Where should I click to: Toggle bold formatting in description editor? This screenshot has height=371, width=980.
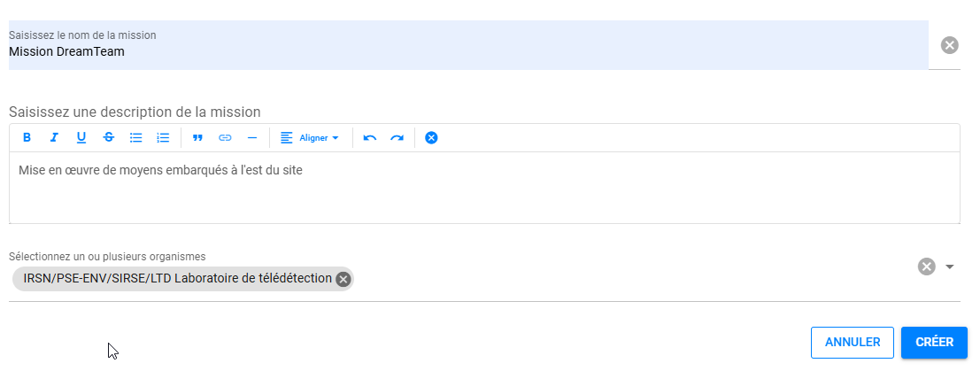(27, 137)
